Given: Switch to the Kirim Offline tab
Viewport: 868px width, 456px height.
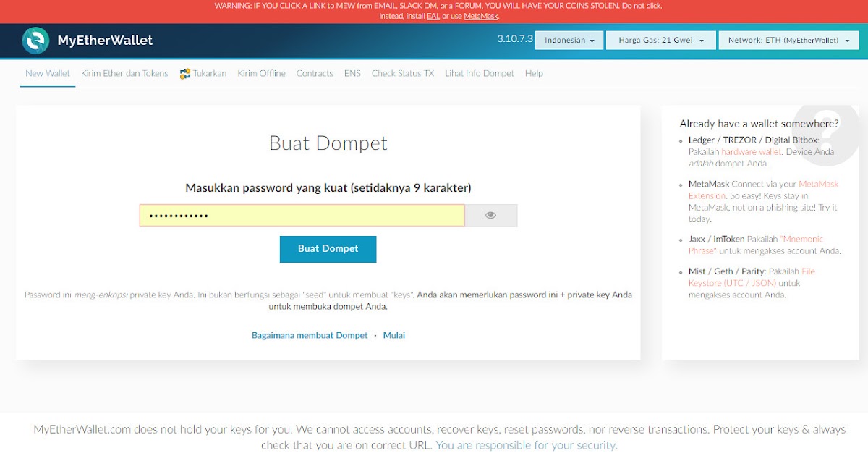Looking at the screenshot, I should [x=261, y=74].
